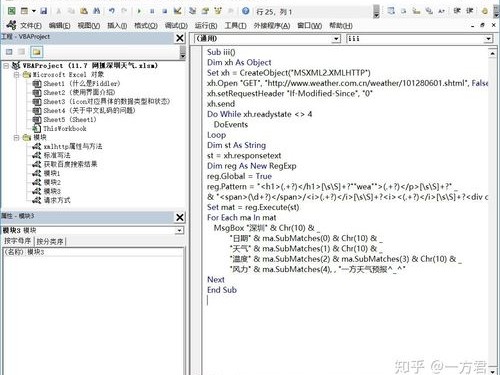
Task: Click the Undo arrow icon
Action: [112, 11]
